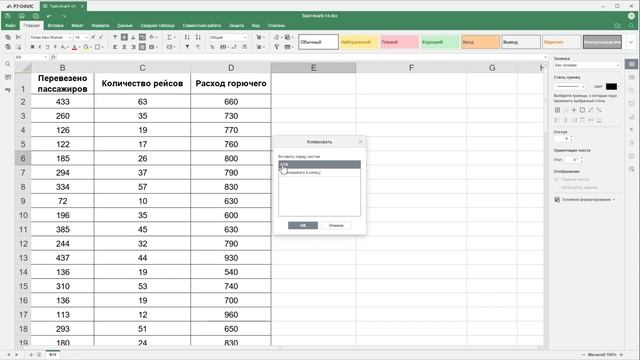Click the yellow fill color icon
The image size is (640, 360).
(x=86, y=47)
